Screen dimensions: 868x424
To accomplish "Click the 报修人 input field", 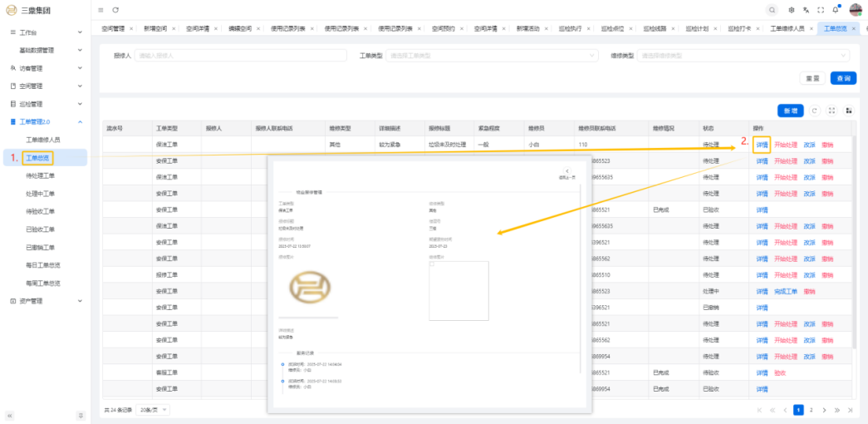I will 239,56.
